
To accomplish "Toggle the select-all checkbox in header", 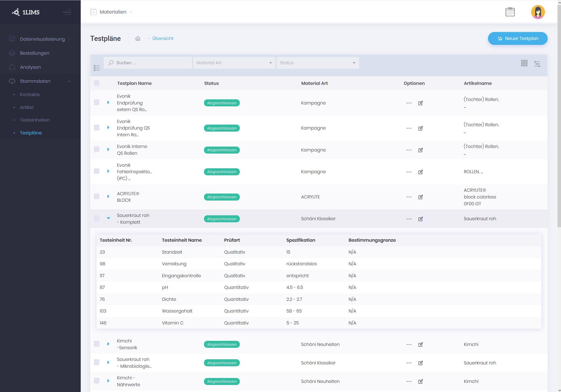I will (x=97, y=83).
